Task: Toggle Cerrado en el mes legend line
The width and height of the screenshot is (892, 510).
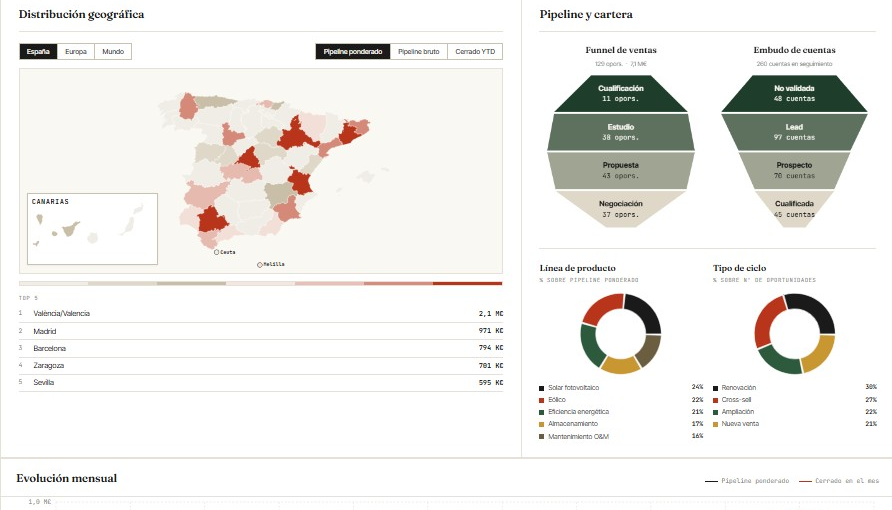Action: coord(839,481)
